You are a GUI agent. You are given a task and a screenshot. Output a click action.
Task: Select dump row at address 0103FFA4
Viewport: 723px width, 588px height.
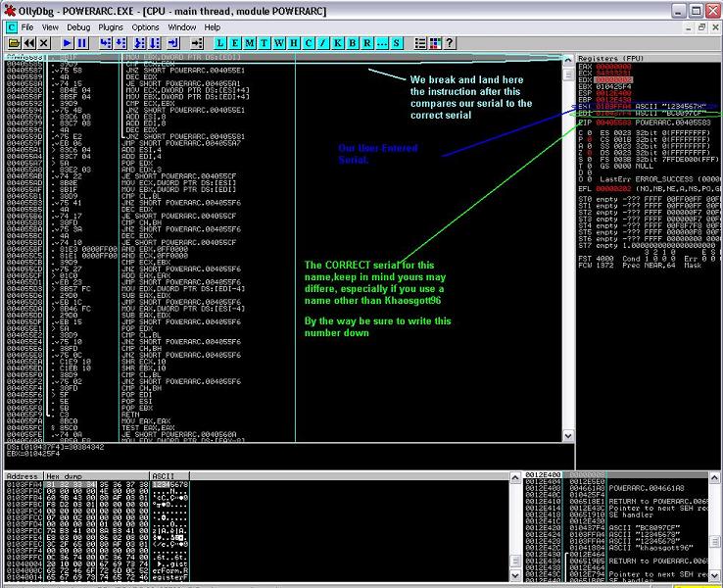[x=97, y=485]
